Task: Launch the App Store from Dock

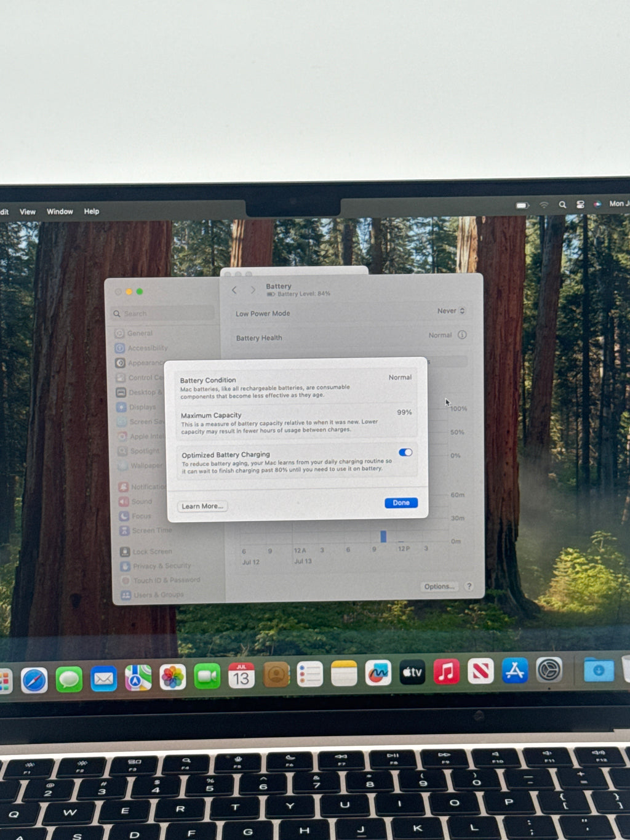Action: click(x=515, y=671)
